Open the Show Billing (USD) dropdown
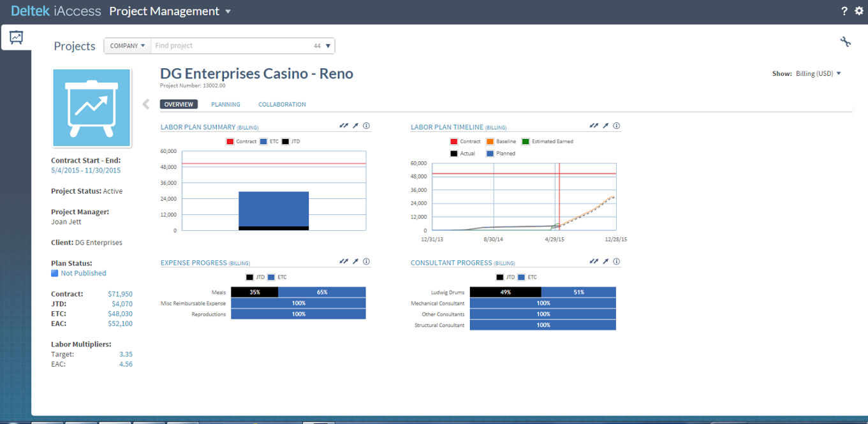Screen dimensions: 868x424 818,73
